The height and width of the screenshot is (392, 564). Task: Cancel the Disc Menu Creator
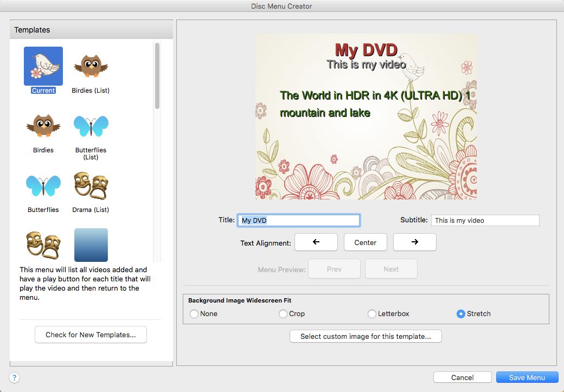[462, 377]
